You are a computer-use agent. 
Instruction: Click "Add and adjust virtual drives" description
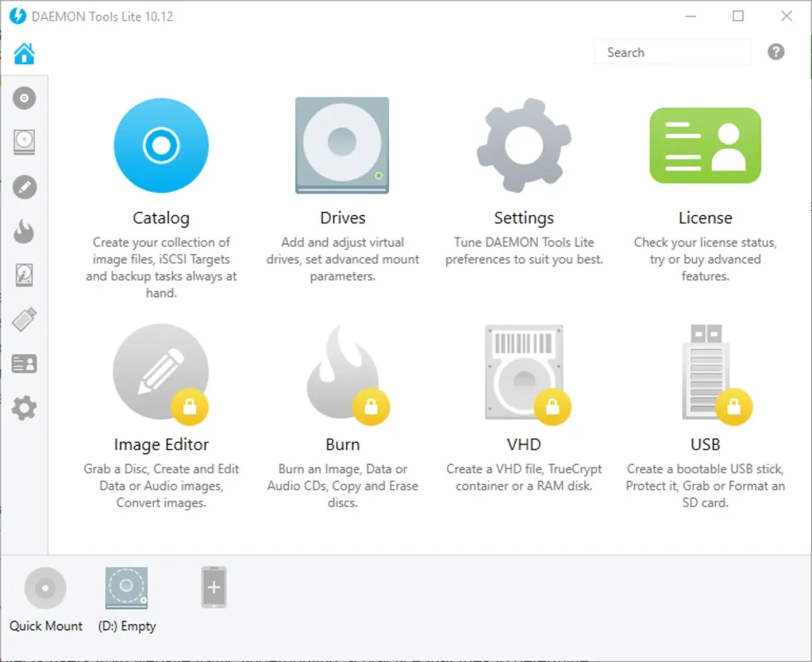pos(343,259)
